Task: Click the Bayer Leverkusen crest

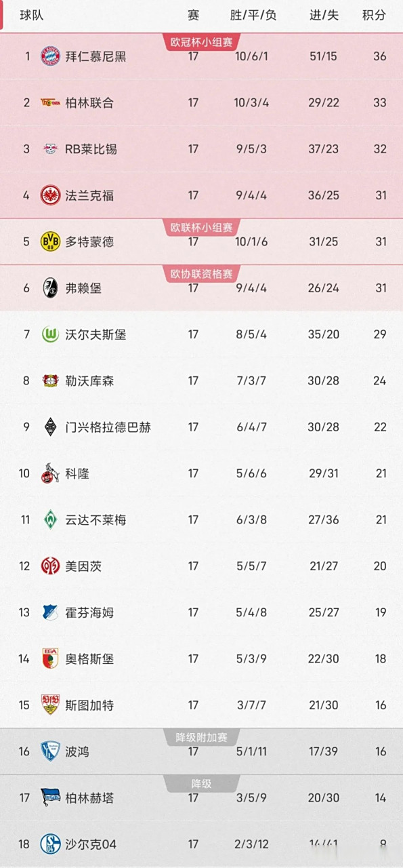Action: coord(47,380)
